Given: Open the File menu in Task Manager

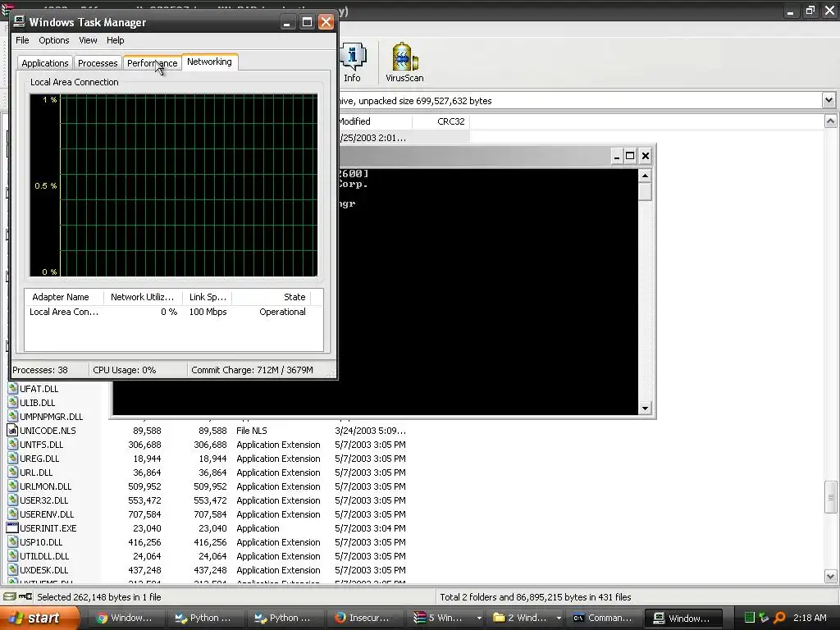Looking at the screenshot, I should pos(22,40).
